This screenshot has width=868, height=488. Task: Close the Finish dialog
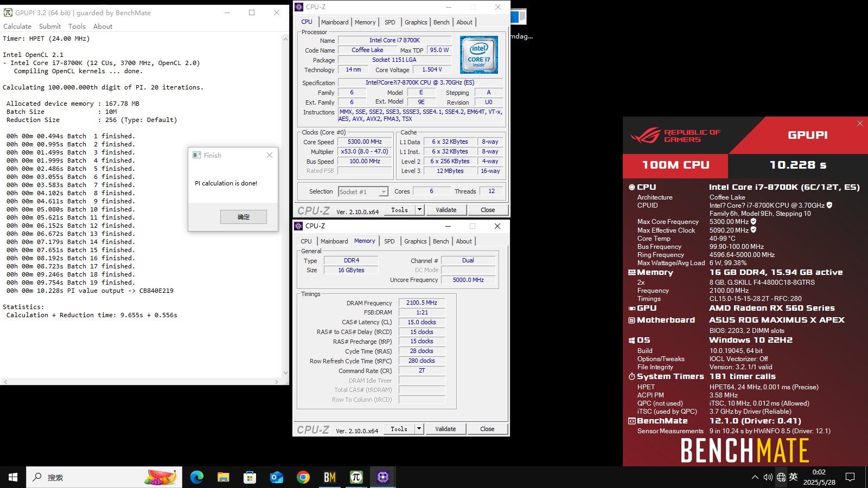[270, 155]
